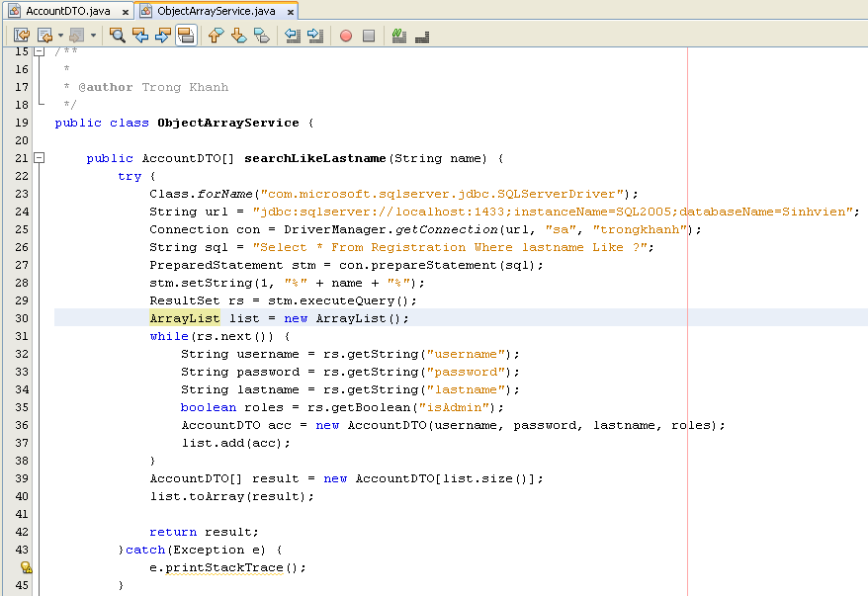
Task: Click list.add(acc) on line 37
Action: pos(232,443)
